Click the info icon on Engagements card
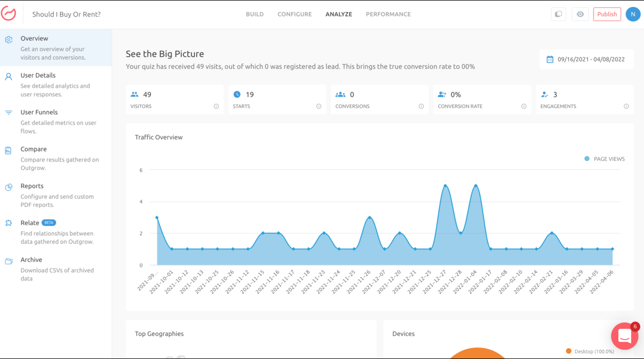This screenshot has width=644, height=359. point(626,106)
